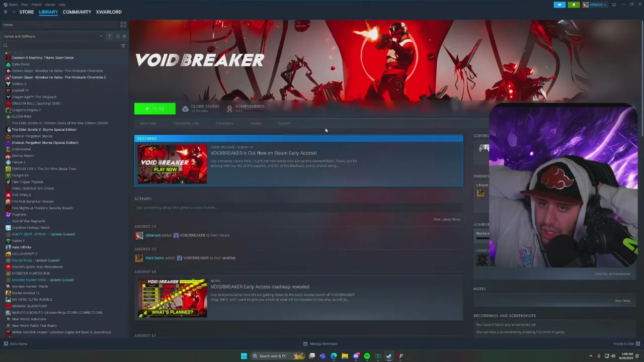This screenshot has width=644, height=362.
Task: Click the library search field
Action: (x=60, y=46)
